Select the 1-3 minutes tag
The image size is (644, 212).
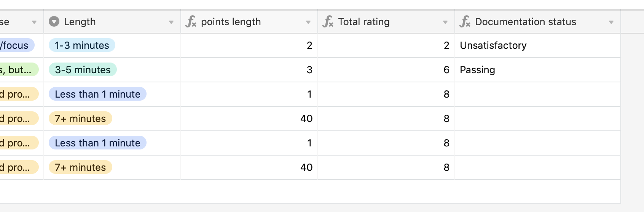tap(82, 45)
